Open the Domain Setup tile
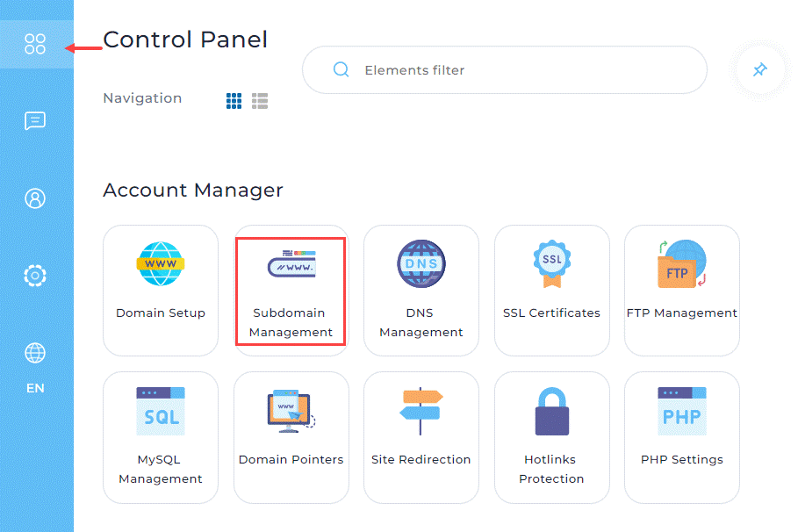The image size is (798, 532). point(161,290)
